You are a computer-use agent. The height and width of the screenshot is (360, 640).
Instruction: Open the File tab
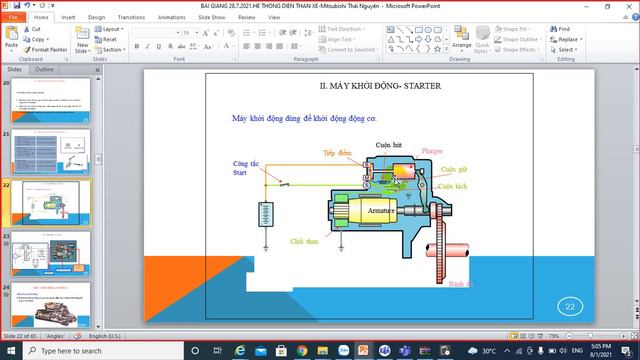13,17
